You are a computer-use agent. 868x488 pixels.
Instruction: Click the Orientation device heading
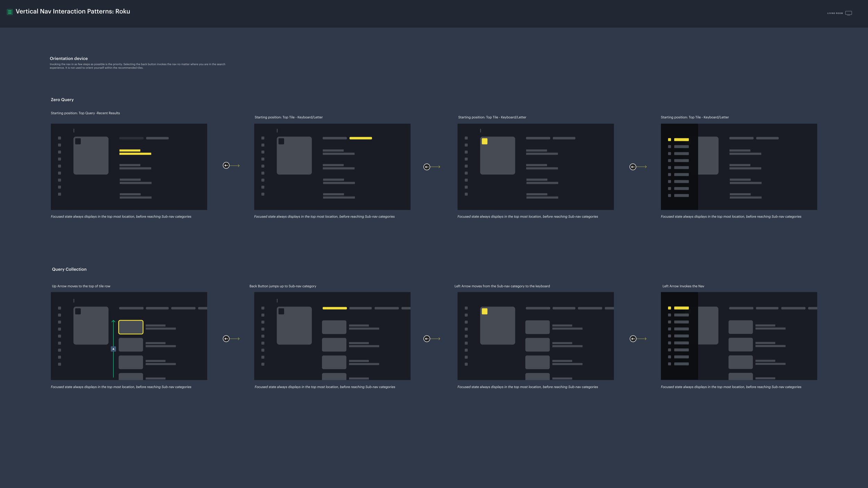click(69, 59)
